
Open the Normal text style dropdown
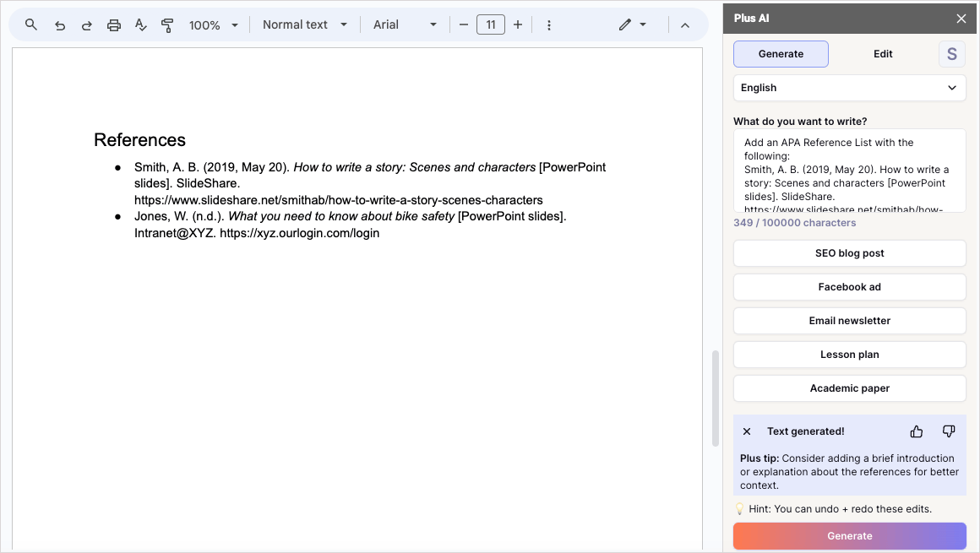click(x=304, y=24)
